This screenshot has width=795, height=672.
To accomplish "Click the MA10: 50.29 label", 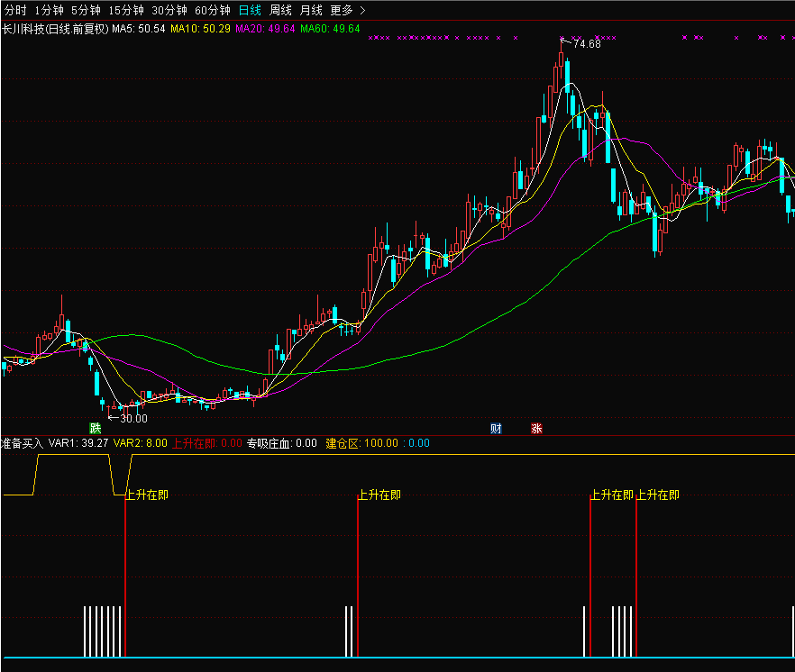I will [x=200, y=29].
